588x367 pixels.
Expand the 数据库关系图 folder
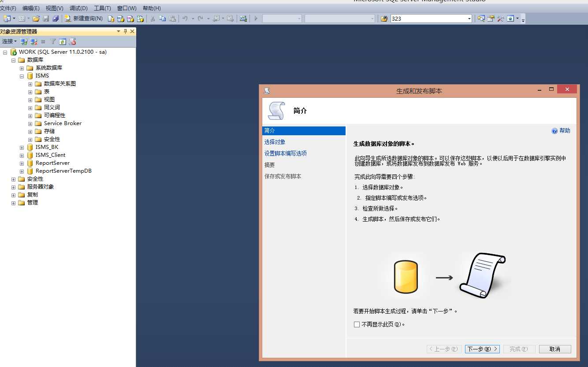pos(30,84)
